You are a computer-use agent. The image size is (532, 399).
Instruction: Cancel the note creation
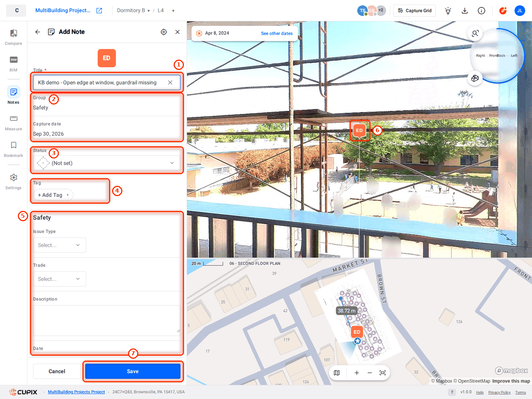point(57,371)
